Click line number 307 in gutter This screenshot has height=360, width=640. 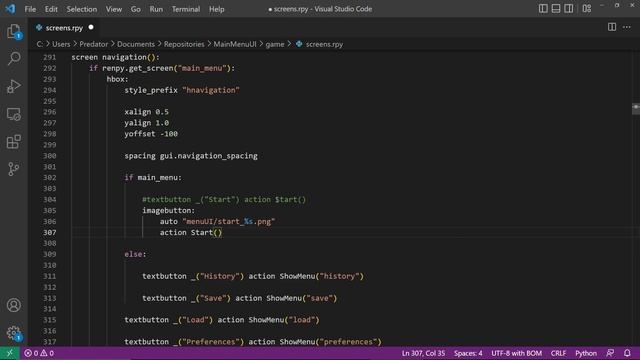click(x=50, y=232)
